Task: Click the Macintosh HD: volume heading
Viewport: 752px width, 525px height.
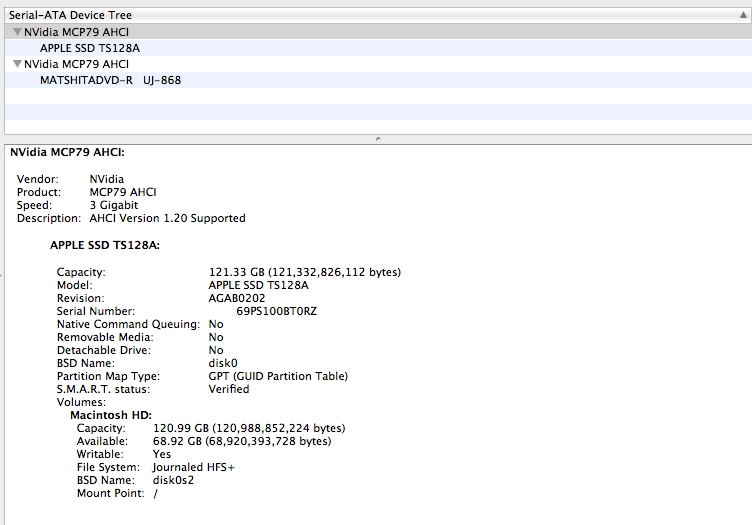Action: [111, 415]
